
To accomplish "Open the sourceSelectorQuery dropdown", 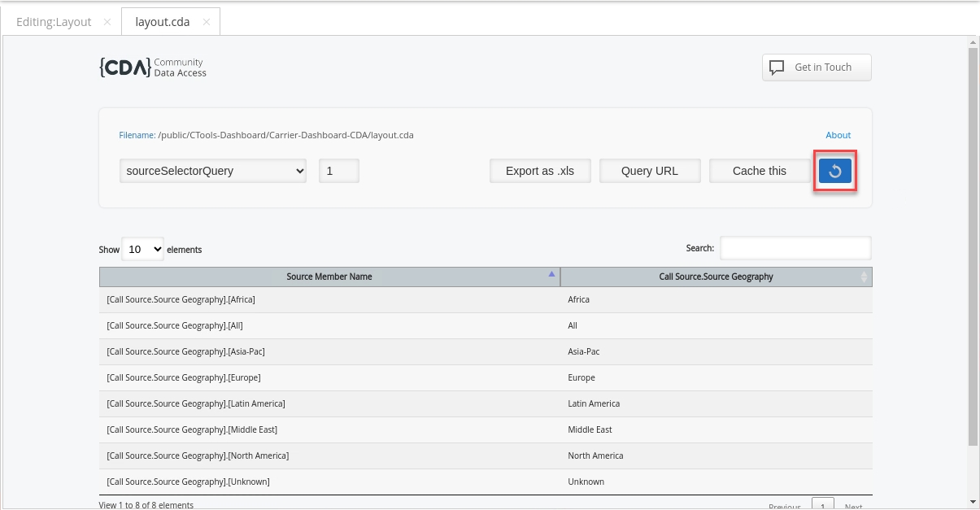I will pos(213,171).
